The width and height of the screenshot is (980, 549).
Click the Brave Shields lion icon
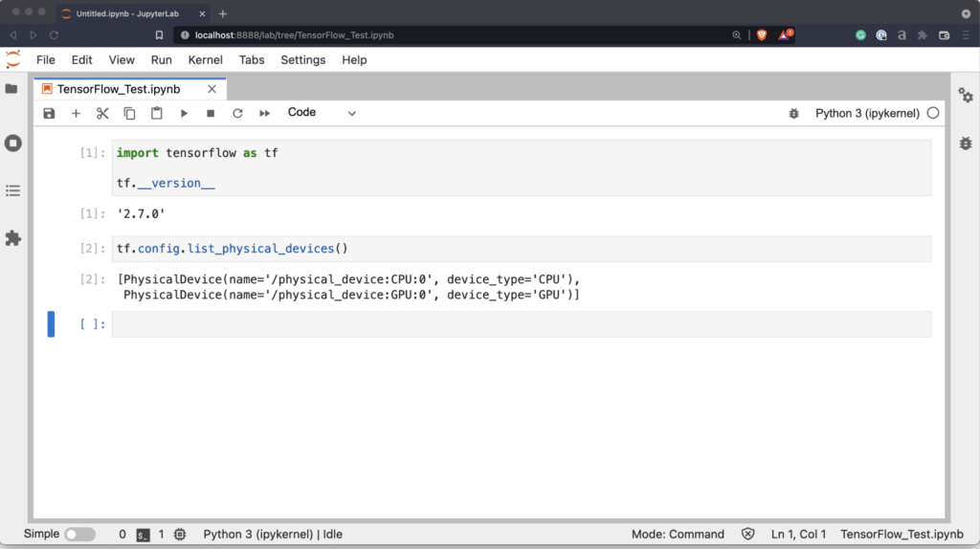(761, 35)
